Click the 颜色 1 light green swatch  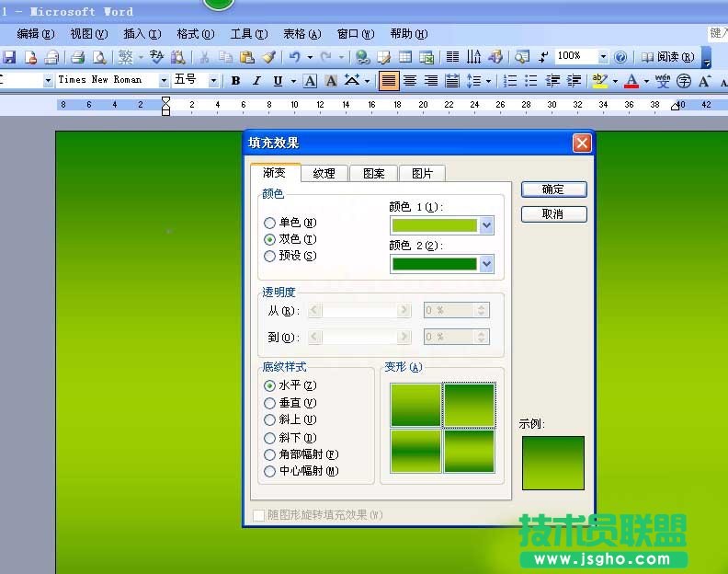coord(435,226)
